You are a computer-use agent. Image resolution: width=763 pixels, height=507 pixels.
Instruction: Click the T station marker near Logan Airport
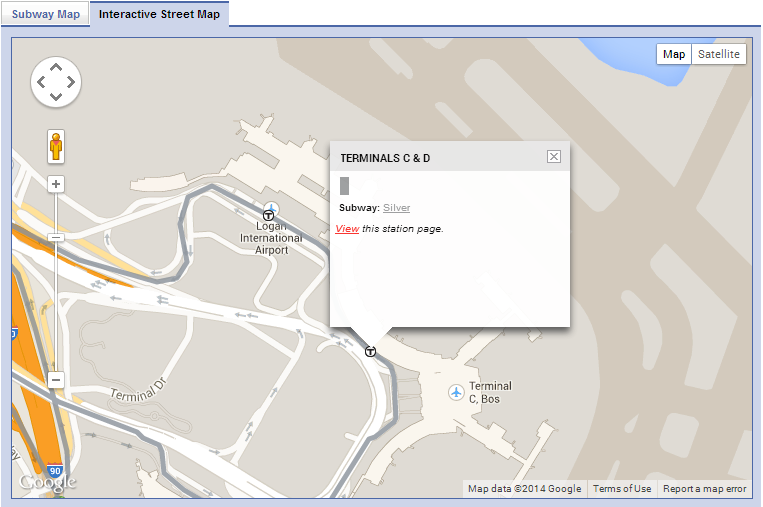(x=268, y=215)
